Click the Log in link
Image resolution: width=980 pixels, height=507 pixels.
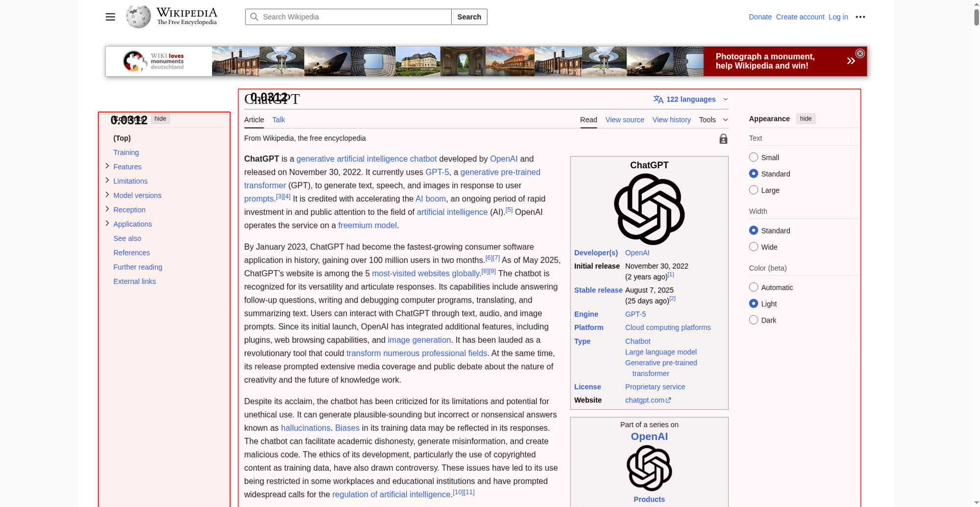point(838,17)
